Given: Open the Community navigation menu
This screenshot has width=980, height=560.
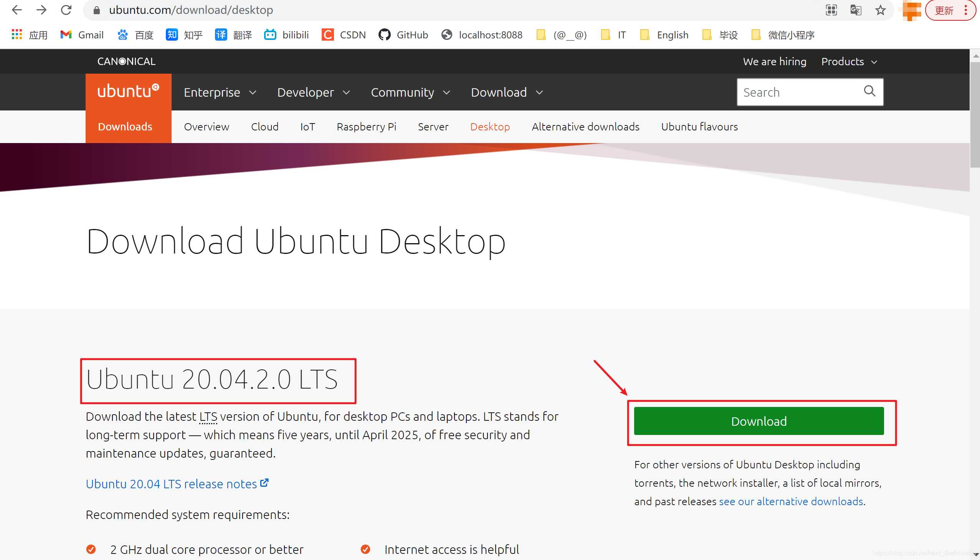Looking at the screenshot, I should (x=410, y=92).
